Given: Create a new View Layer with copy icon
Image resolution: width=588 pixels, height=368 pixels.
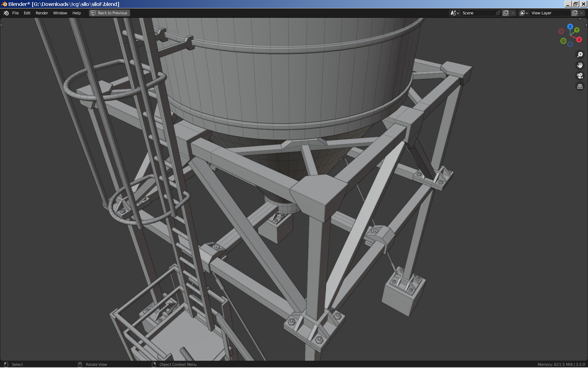Looking at the screenshot, I should coord(574,13).
